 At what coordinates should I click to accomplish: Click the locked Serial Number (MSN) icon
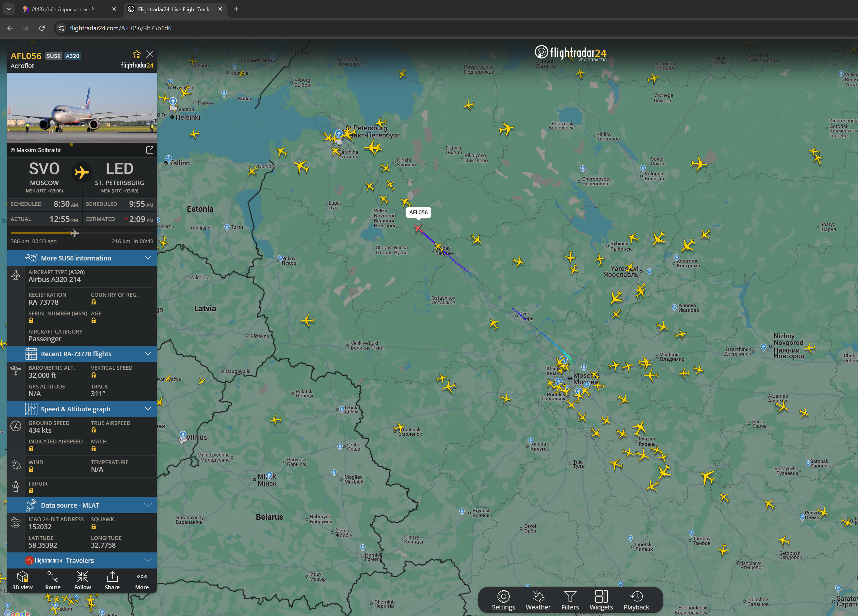[x=31, y=320]
